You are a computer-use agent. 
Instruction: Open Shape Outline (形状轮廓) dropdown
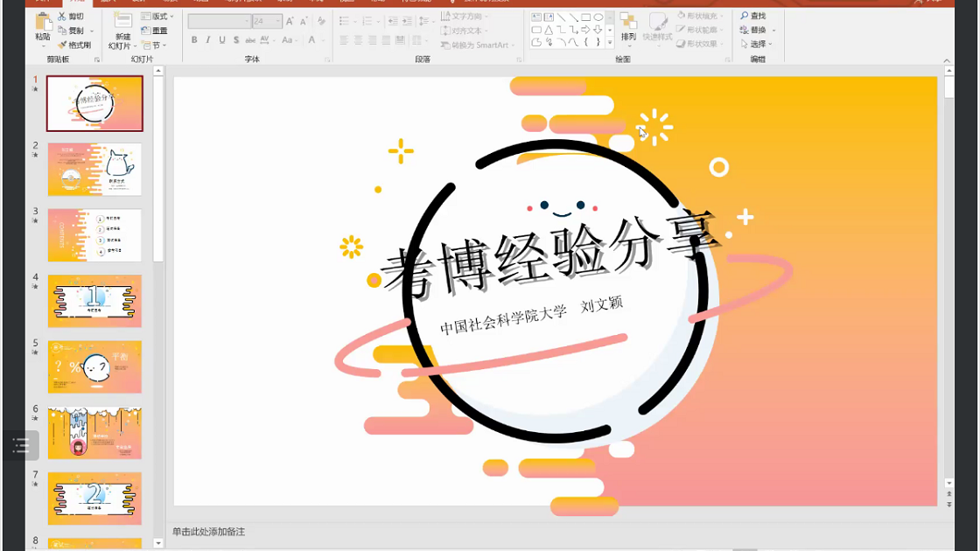701,30
